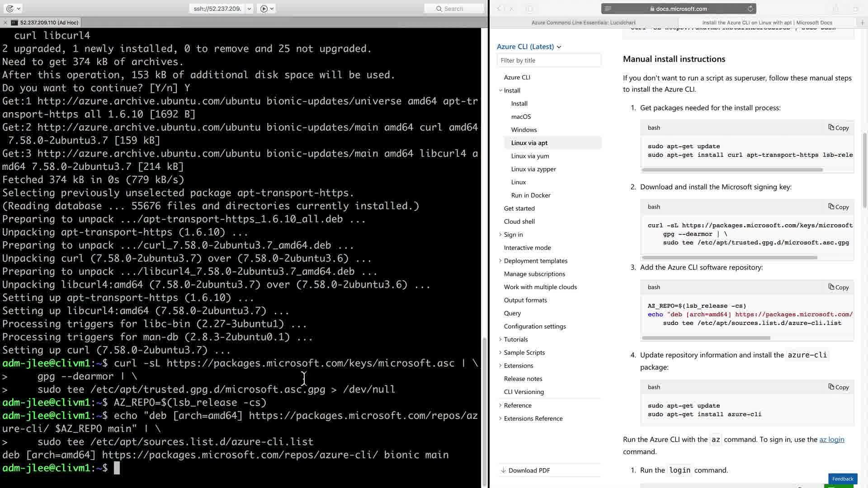
Task: Click the Safari reload page icon
Action: (750, 9)
